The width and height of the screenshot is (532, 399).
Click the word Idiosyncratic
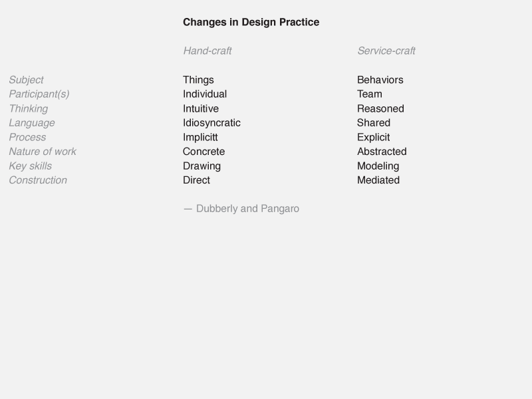(211, 123)
